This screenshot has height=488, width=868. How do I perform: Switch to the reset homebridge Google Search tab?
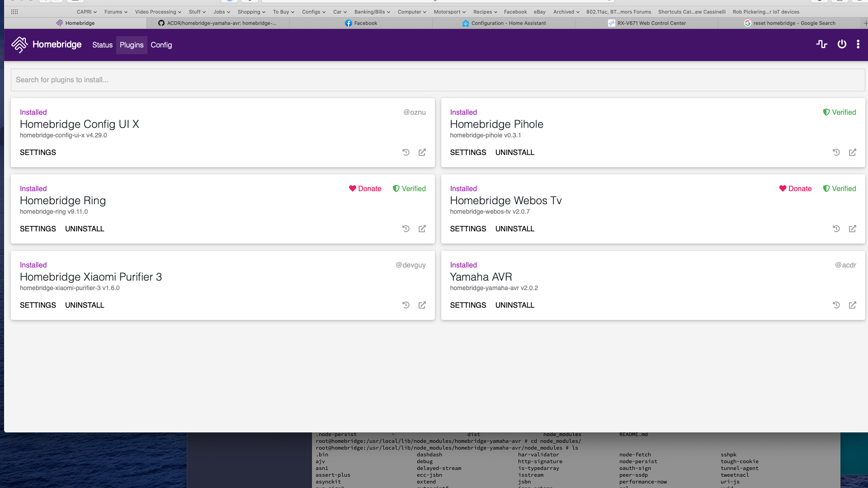(789, 23)
